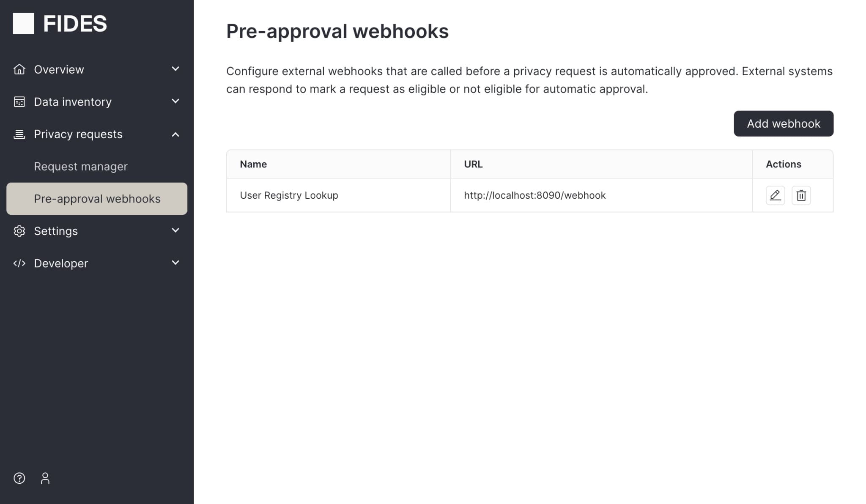Select the Data inventory grid icon

19,101
